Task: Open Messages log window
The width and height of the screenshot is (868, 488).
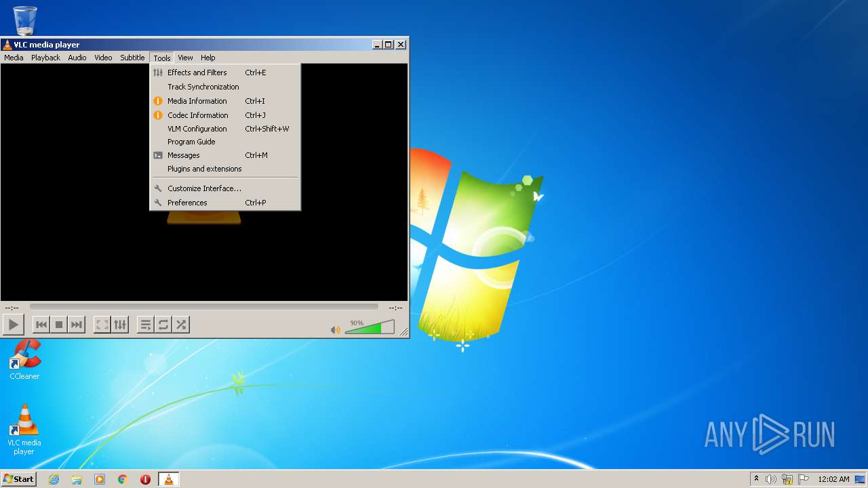Action: [225, 155]
